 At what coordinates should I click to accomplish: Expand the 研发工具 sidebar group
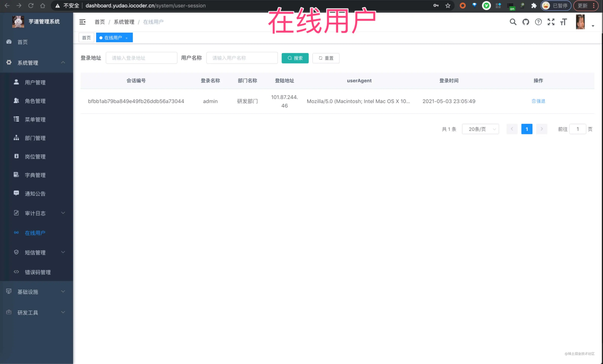[37, 313]
